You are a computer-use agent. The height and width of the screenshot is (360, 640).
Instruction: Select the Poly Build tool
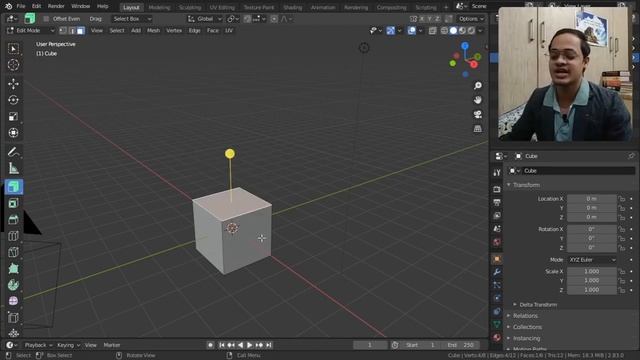[13, 269]
